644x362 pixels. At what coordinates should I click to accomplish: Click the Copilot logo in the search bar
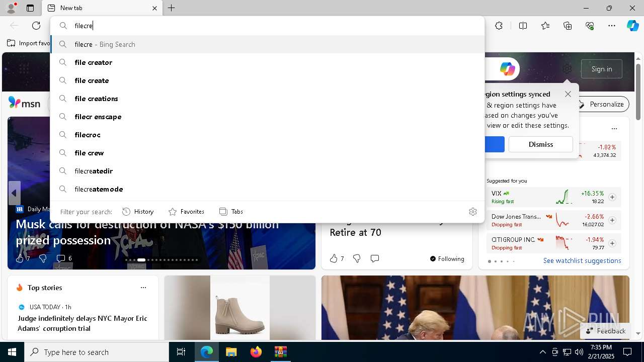507,69
